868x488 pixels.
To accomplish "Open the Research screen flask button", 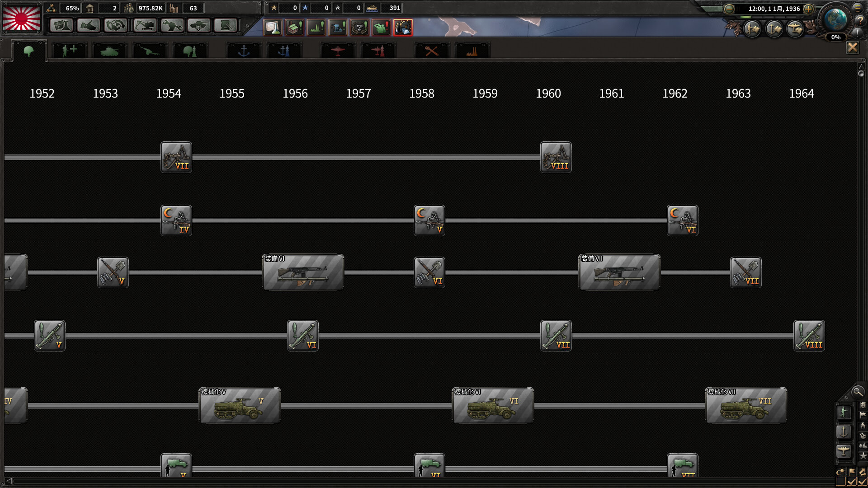I will [61, 26].
